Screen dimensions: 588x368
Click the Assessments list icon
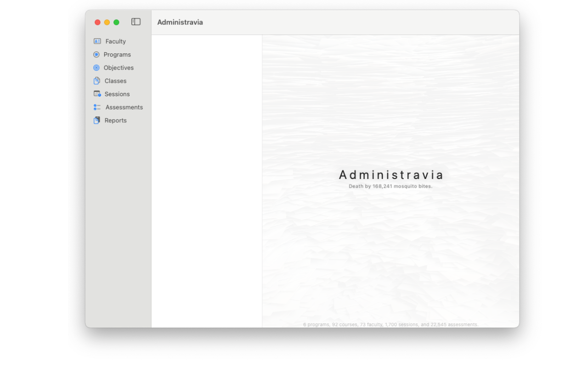96,107
